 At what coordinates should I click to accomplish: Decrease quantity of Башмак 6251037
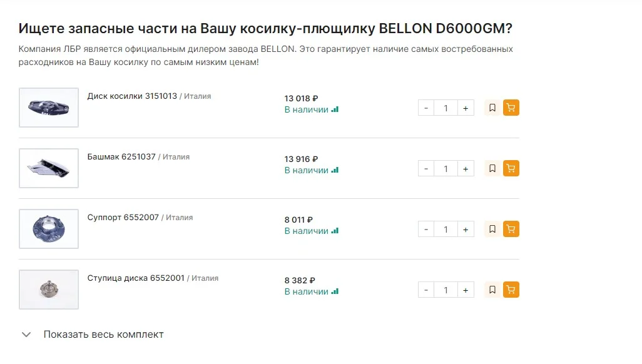coord(426,169)
